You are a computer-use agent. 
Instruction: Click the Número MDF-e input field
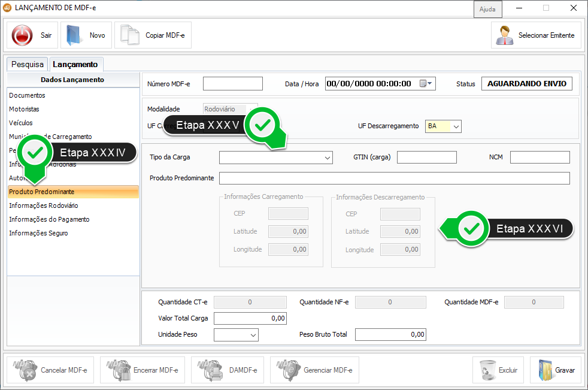coord(233,84)
